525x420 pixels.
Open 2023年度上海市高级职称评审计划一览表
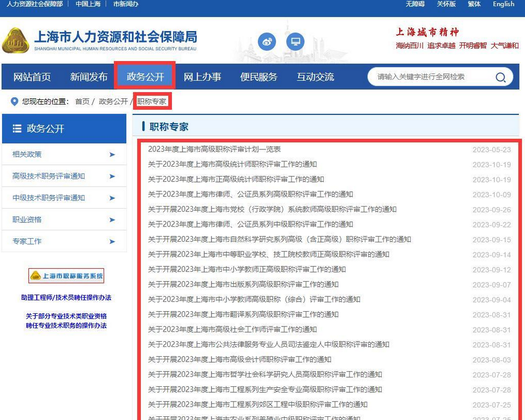(214, 149)
